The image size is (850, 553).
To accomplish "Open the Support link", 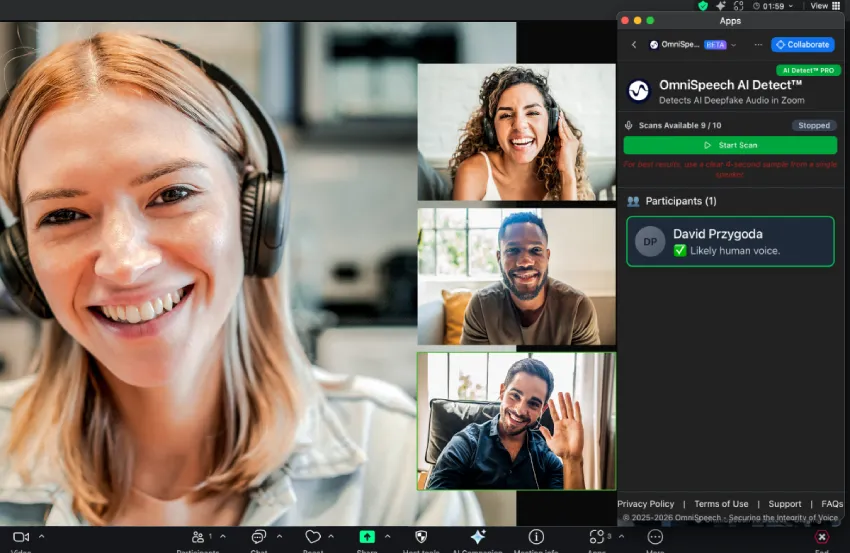I will coord(784,504).
